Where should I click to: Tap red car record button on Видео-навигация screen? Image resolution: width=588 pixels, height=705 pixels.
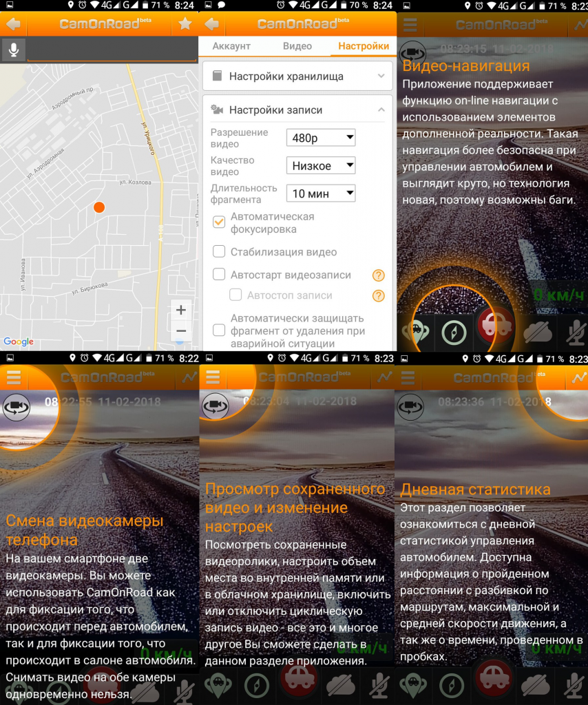coord(495,326)
